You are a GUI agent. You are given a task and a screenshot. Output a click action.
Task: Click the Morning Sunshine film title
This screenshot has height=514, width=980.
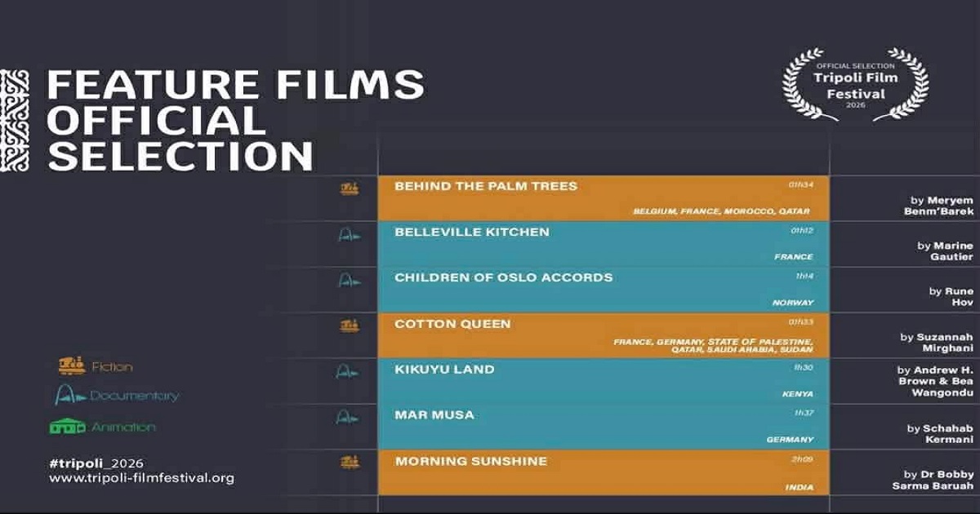(471, 461)
